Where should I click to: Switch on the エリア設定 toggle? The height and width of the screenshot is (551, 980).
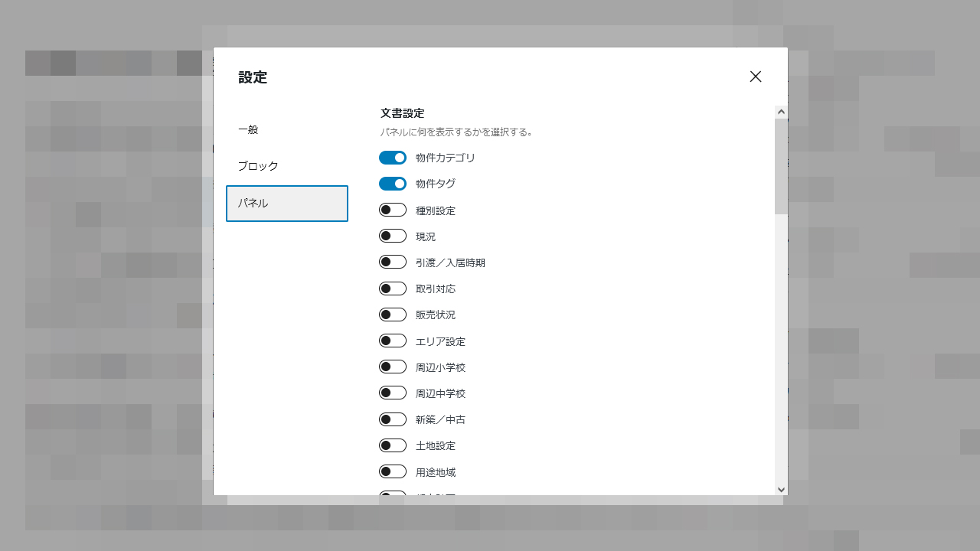pos(393,341)
